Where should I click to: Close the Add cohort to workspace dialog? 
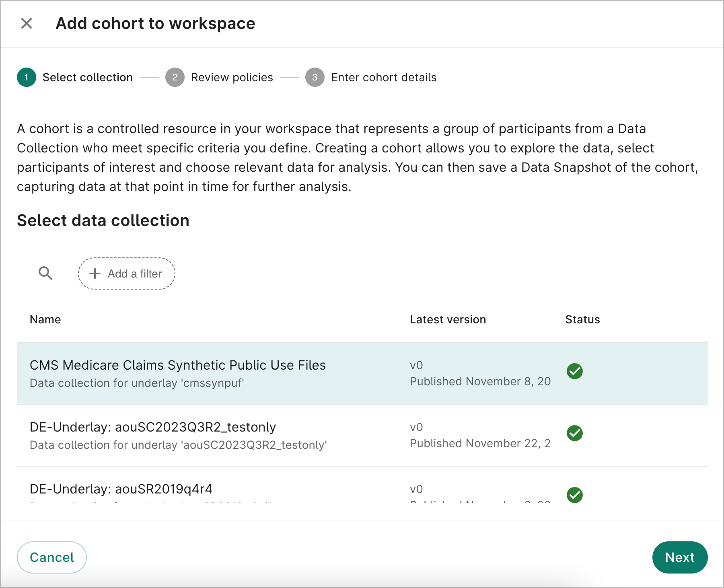(x=27, y=23)
